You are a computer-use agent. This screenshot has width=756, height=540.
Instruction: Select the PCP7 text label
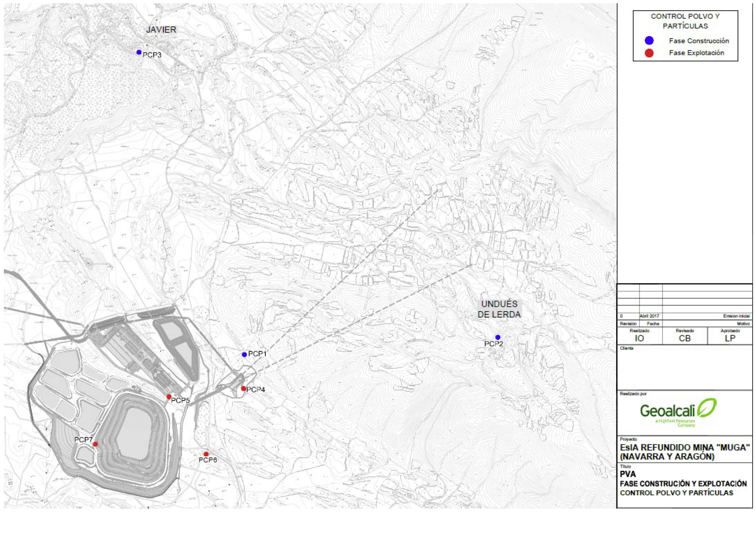[x=83, y=439]
